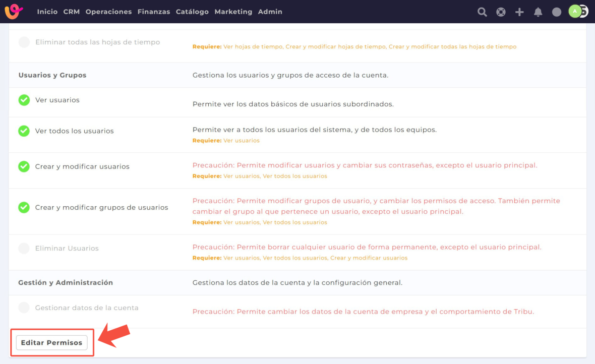Viewport: 595px width, 364px height.
Task: Click the Gestionar datos de la cuenta circle
Action: tap(24, 308)
